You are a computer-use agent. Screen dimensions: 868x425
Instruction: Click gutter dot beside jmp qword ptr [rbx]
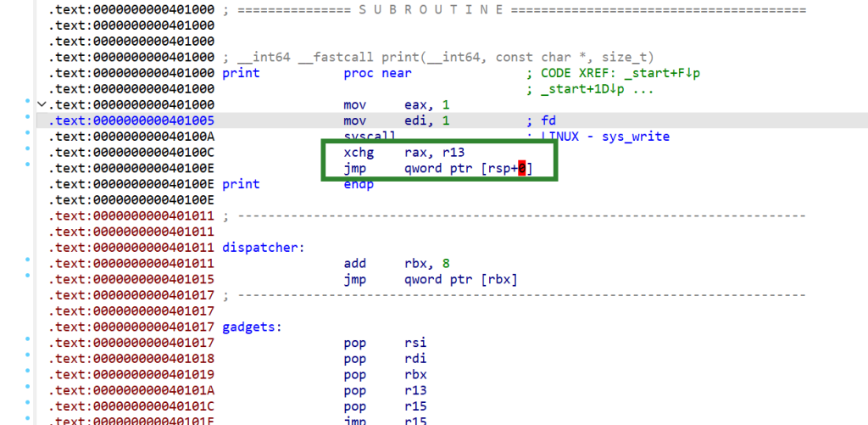coord(28,280)
